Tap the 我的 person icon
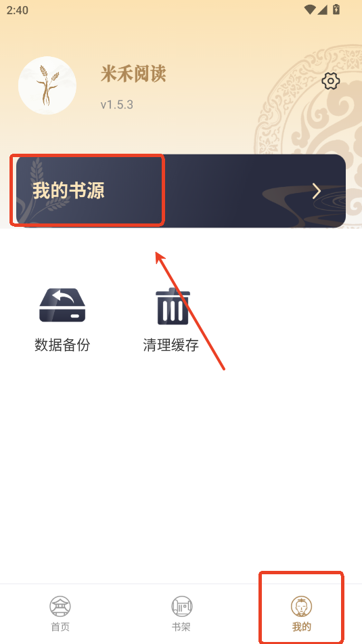This screenshot has width=362, height=644. pos(302,606)
